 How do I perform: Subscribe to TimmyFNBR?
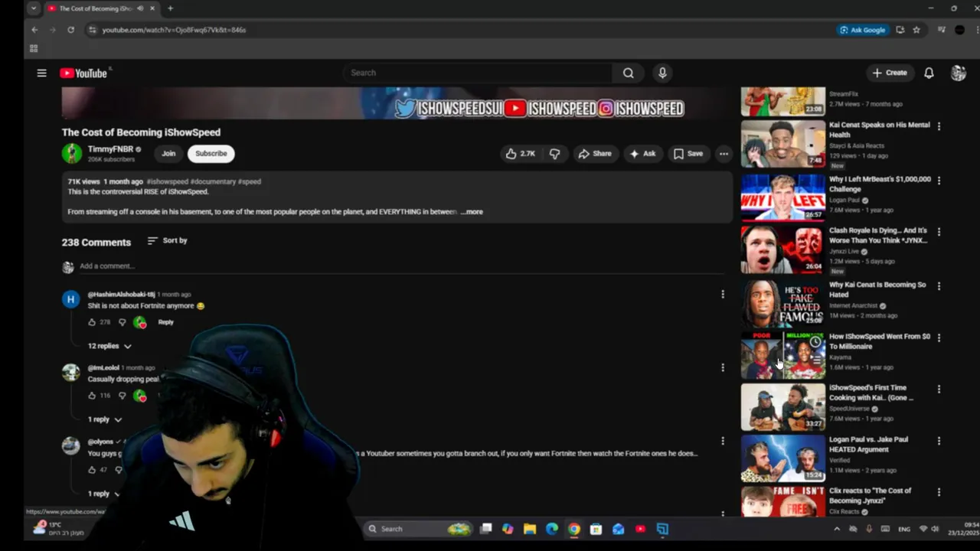pos(211,153)
